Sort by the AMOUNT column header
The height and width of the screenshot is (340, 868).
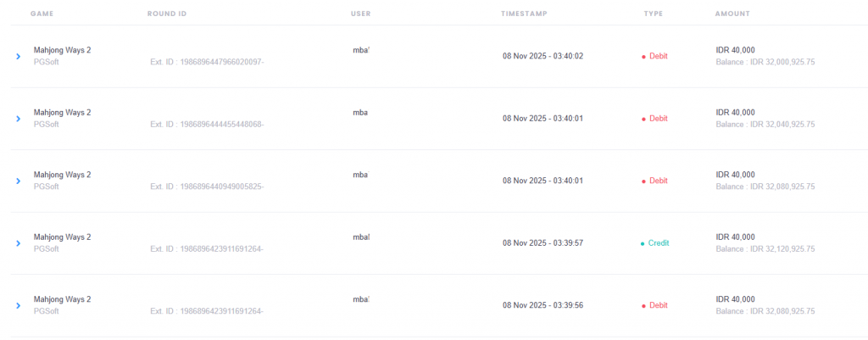732,14
